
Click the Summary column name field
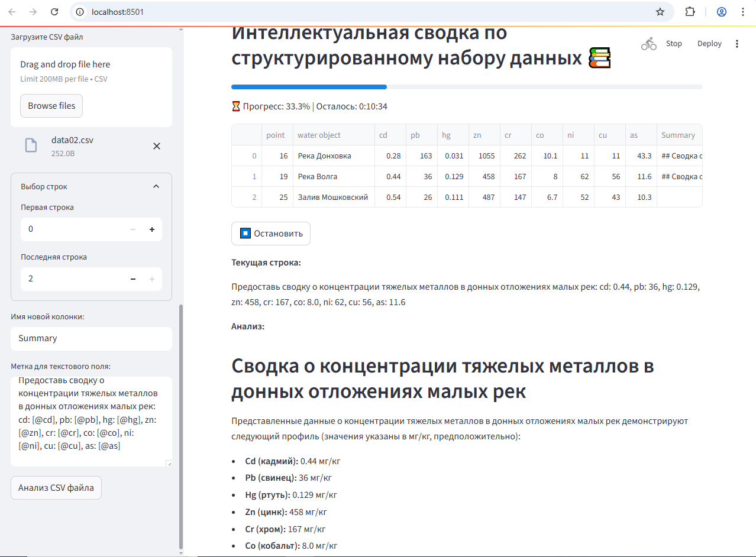(x=91, y=338)
